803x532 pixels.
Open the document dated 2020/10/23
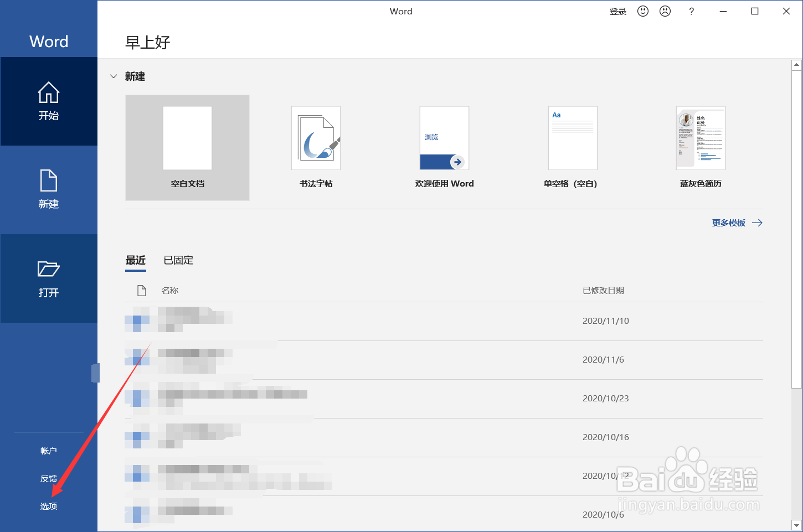pos(444,399)
